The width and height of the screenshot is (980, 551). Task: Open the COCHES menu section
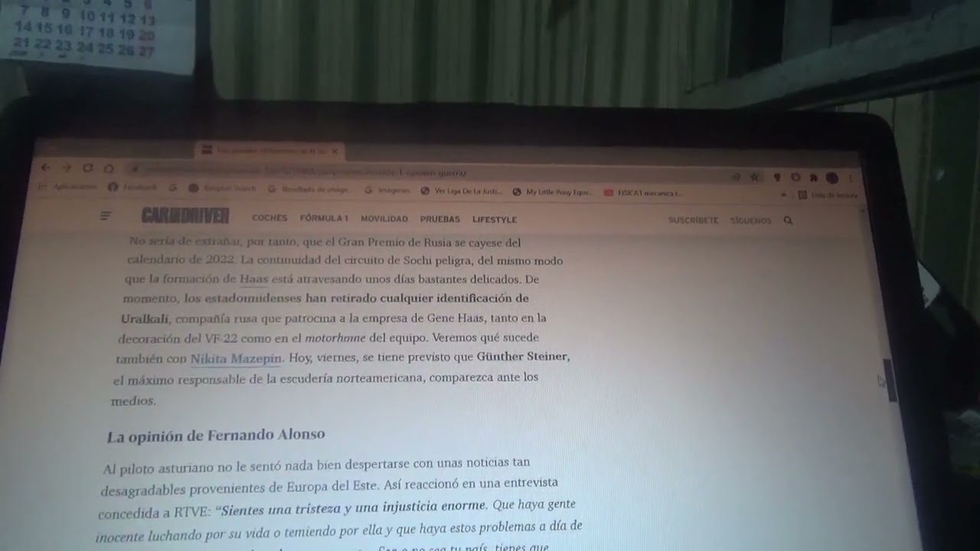coord(269,218)
